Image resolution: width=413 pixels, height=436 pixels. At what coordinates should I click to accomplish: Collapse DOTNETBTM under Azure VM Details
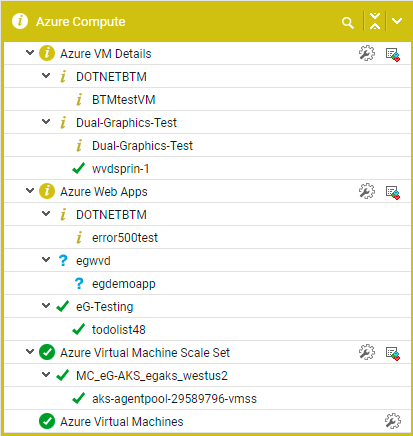click(46, 76)
